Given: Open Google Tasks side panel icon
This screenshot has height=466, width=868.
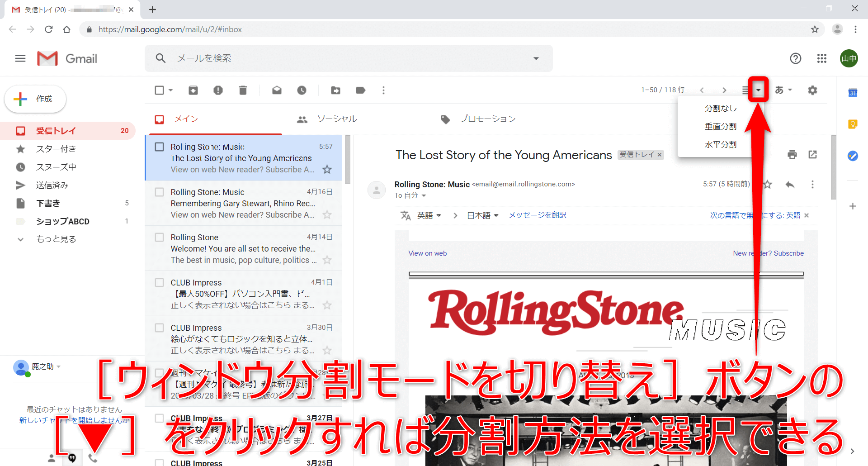Looking at the screenshot, I should 853,156.
